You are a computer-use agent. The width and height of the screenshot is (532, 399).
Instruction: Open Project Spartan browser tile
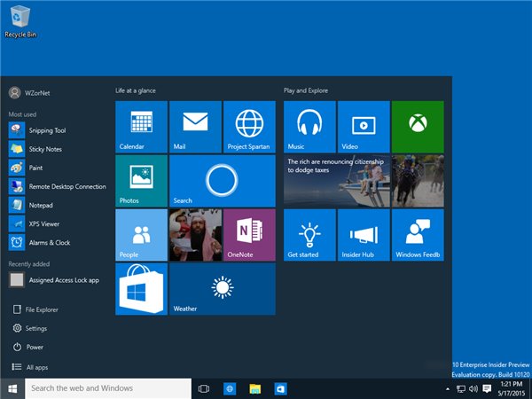(x=249, y=127)
